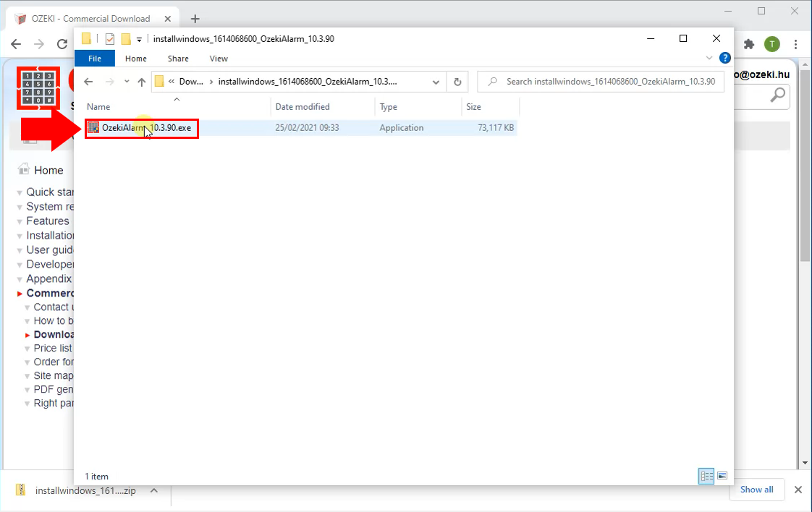Open Customize Quick Access Toolbar dropdown

coord(139,39)
